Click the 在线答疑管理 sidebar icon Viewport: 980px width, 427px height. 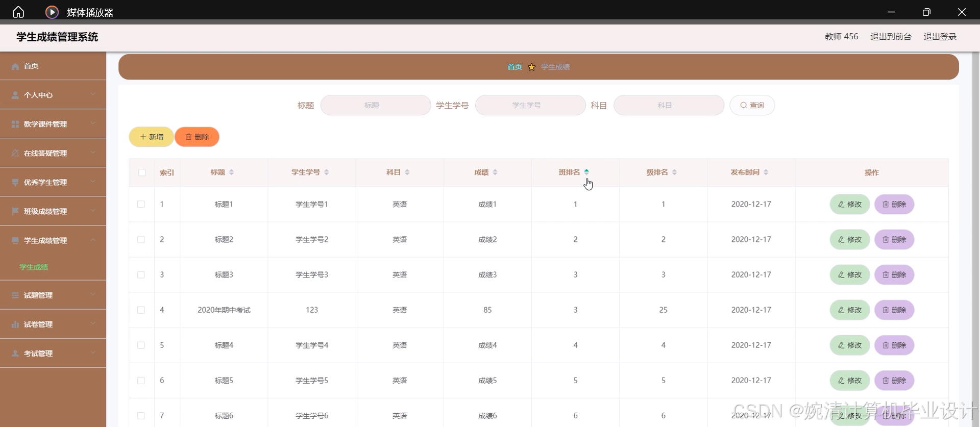pos(15,154)
